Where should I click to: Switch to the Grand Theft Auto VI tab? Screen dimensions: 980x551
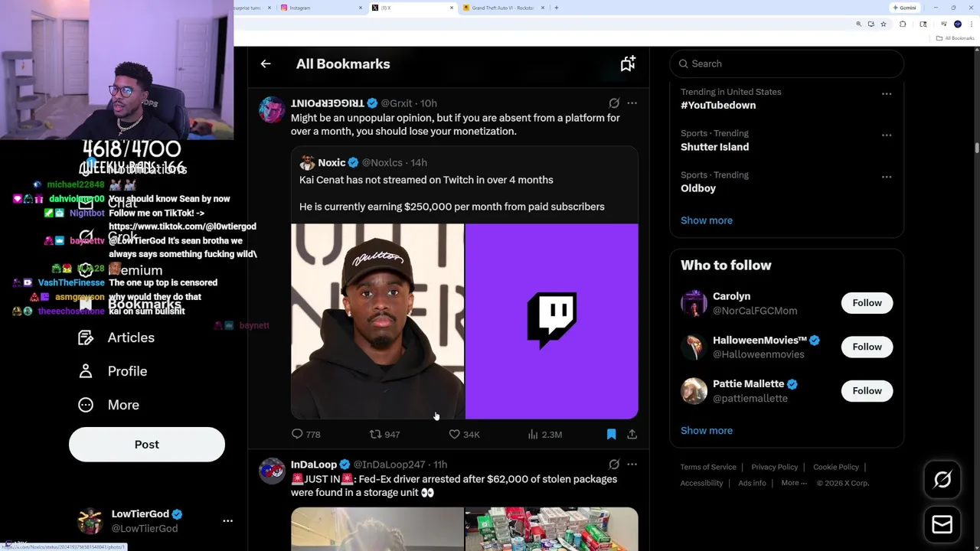coord(502,8)
